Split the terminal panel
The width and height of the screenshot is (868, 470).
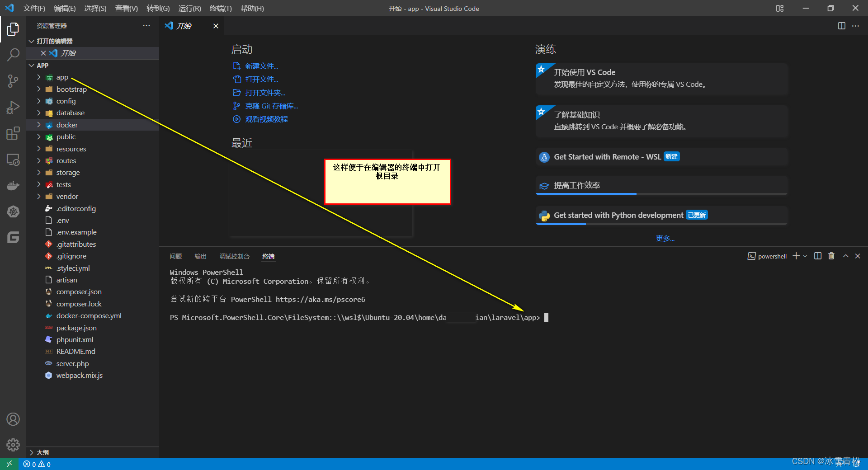click(x=818, y=256)
